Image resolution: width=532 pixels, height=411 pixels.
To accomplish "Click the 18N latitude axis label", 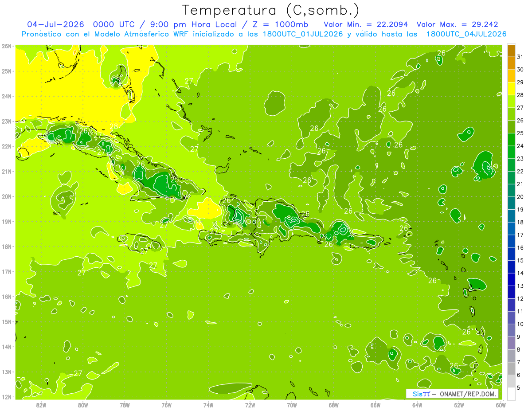I will click(7, 247).
